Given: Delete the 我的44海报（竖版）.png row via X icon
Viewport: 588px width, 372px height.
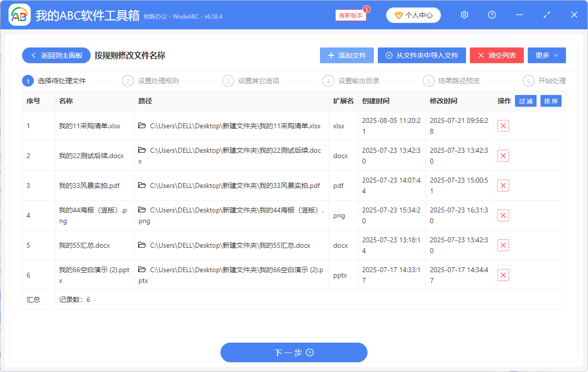Looking at the screenshot, I should pos(503,215).
